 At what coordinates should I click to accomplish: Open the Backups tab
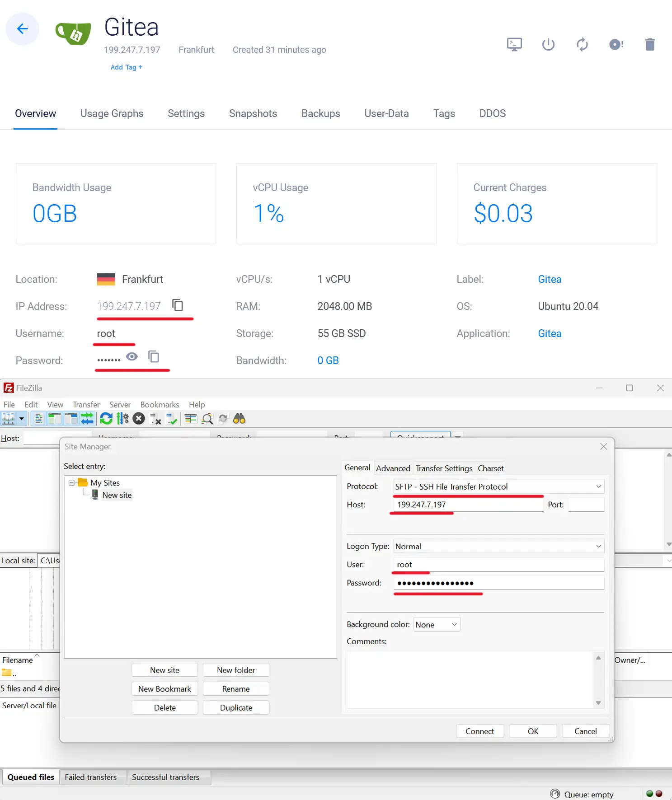click(321, 113)
